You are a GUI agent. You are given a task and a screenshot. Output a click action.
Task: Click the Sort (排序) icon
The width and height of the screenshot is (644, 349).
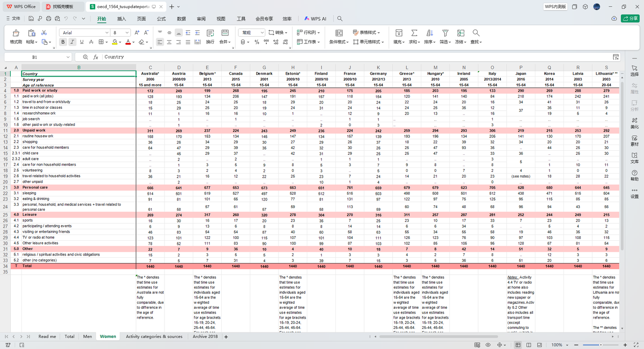tap(430, 33)
